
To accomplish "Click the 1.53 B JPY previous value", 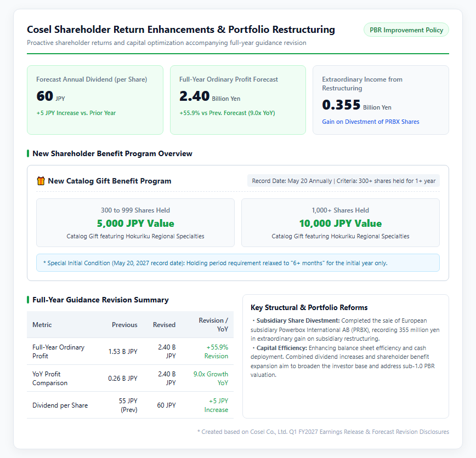I will (x=123, y=352).
